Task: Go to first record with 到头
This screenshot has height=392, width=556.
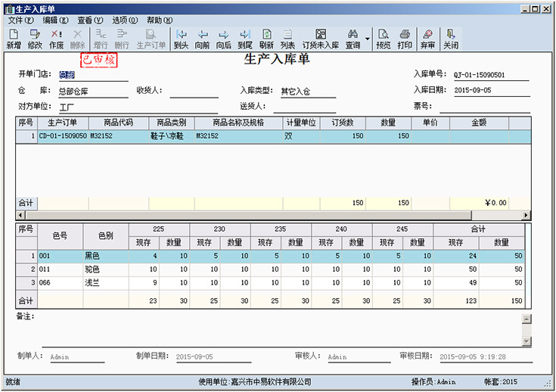Action: click(x=181, y=39)
